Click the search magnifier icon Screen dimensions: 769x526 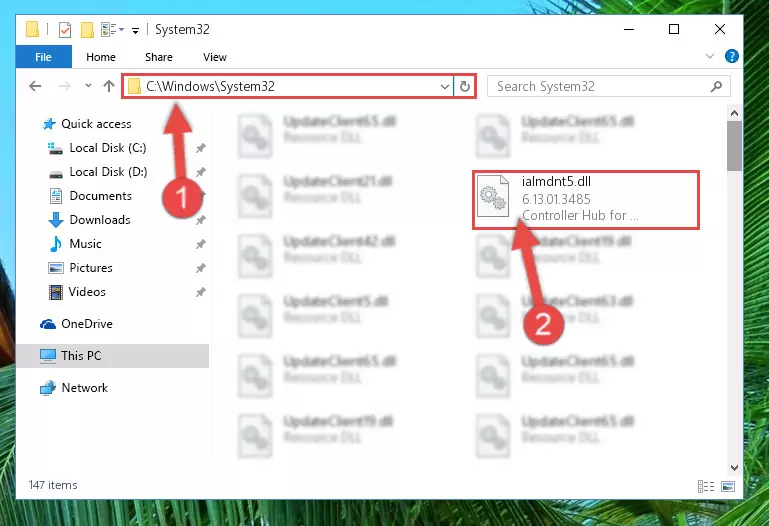pos(716,87)
